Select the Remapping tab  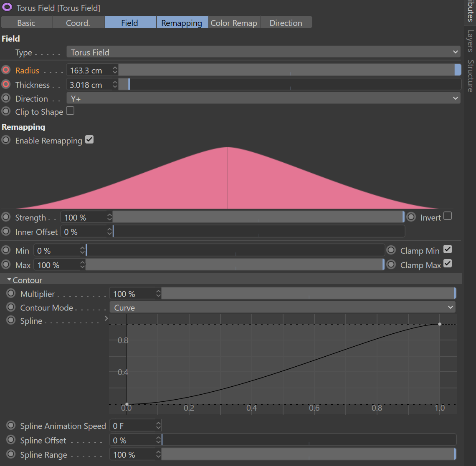click(x=182, y=23)
